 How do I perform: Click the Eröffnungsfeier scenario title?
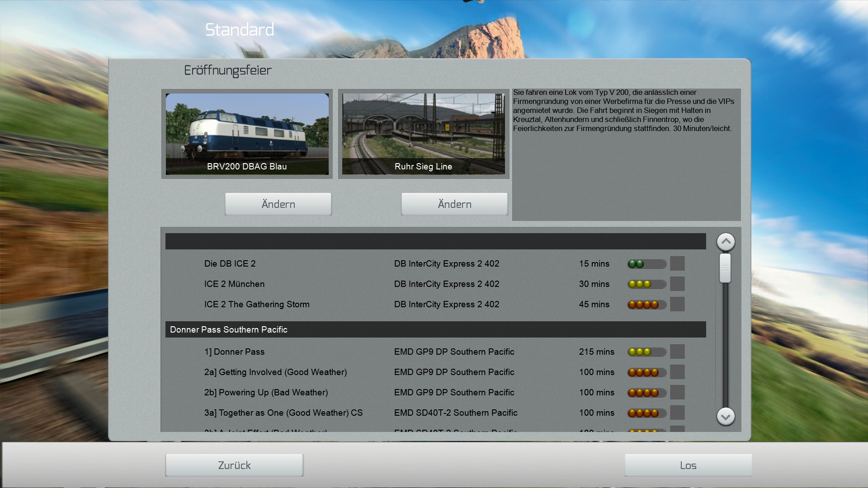click(x=228, y=70)
